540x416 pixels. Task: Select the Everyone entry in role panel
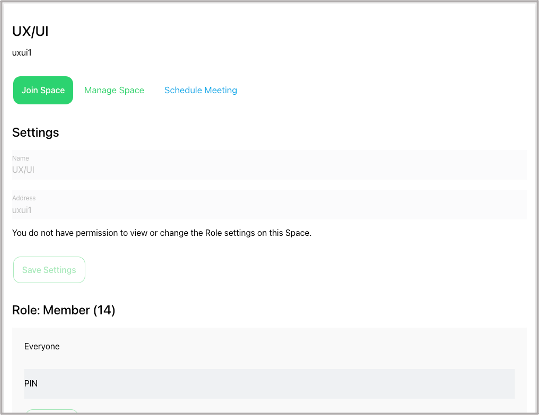tap(42, 346)
